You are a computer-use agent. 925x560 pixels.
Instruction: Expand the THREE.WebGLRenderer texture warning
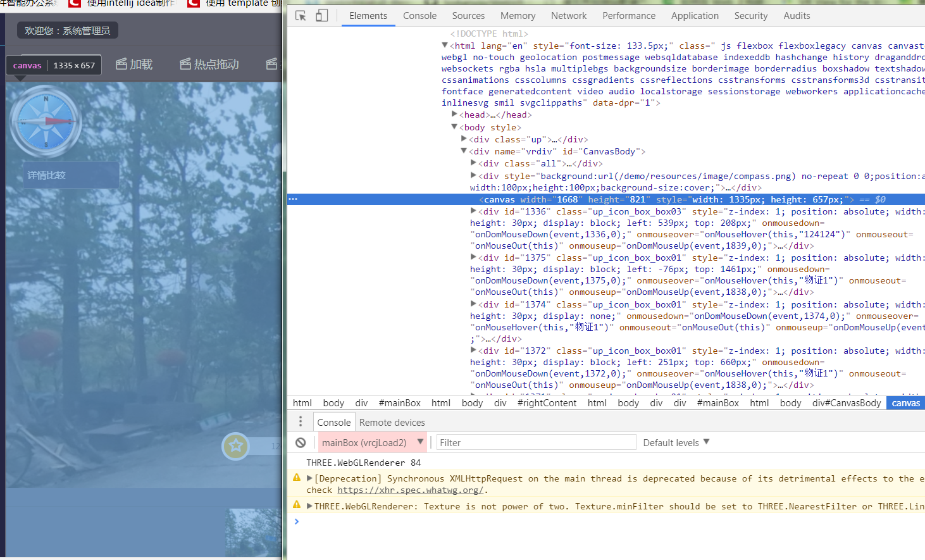tap(309, 506)
